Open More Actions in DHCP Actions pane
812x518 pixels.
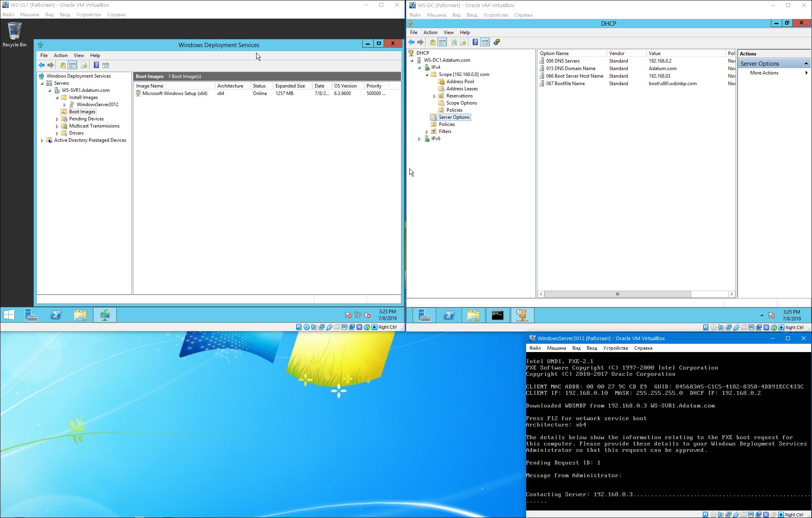tap(764, 73)
